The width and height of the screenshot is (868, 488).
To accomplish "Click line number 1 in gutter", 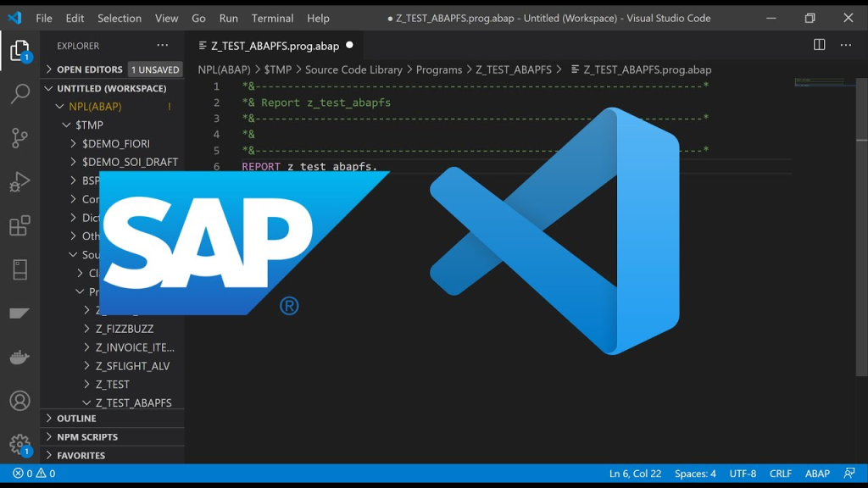I will [x=216, y=86].
